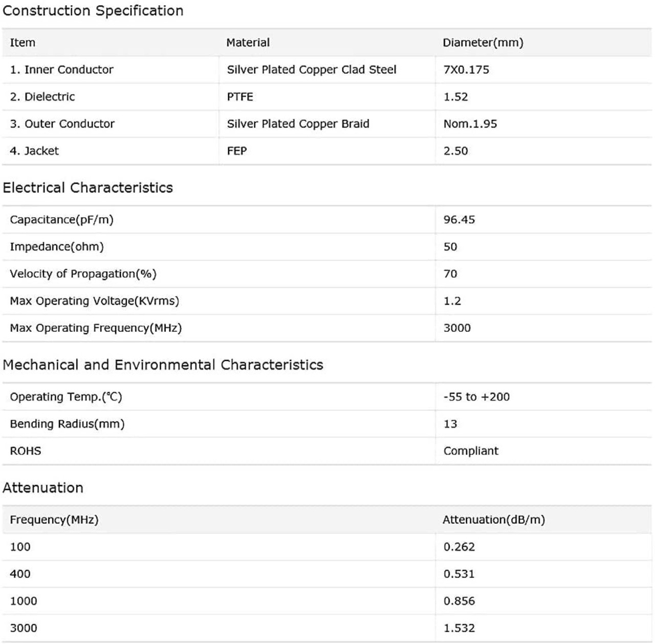
Task: Click the Electrical Characteristics heading
Action: tap(88, 188)
